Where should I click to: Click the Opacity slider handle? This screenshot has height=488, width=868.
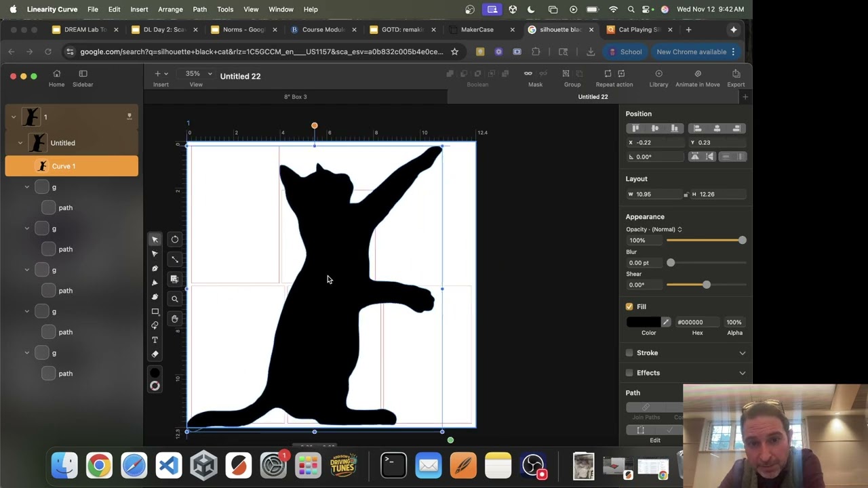pos(742,240)
